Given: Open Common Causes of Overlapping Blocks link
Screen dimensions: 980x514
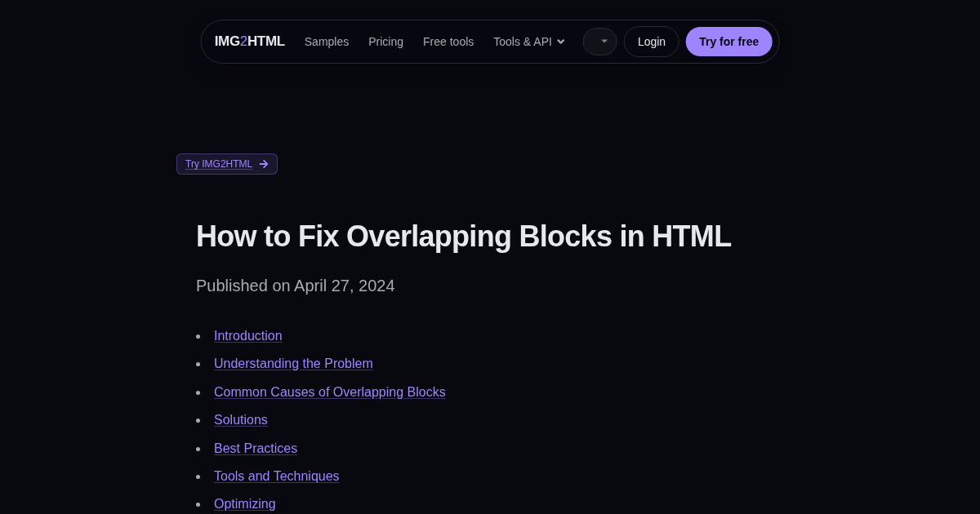Looking at the screenshot, I should 330,392.
